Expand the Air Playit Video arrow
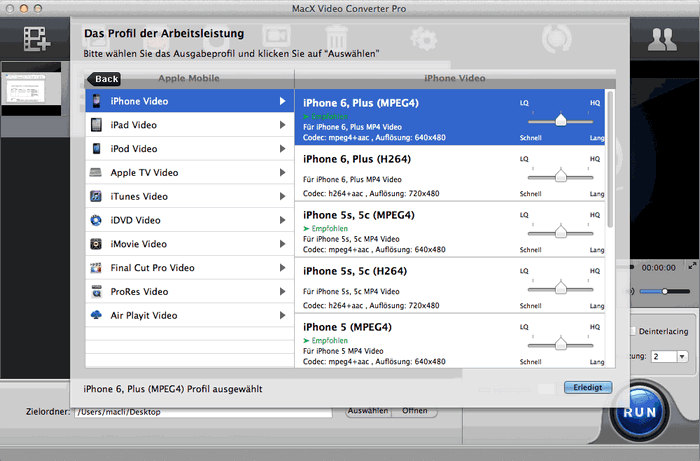The height and width of the screenshot is (461, 700). pyautogui.click(x=282, y=315)
